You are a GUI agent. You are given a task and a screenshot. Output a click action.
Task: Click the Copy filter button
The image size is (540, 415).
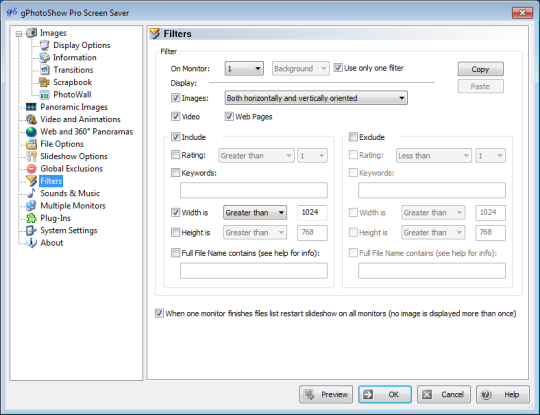tap(480, 69)
